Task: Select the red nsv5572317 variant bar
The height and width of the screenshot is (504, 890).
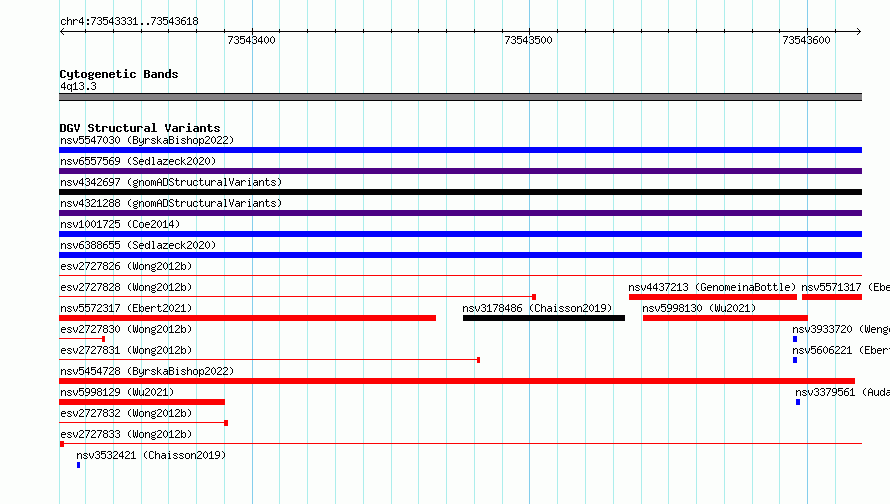Action: (247, 318)
